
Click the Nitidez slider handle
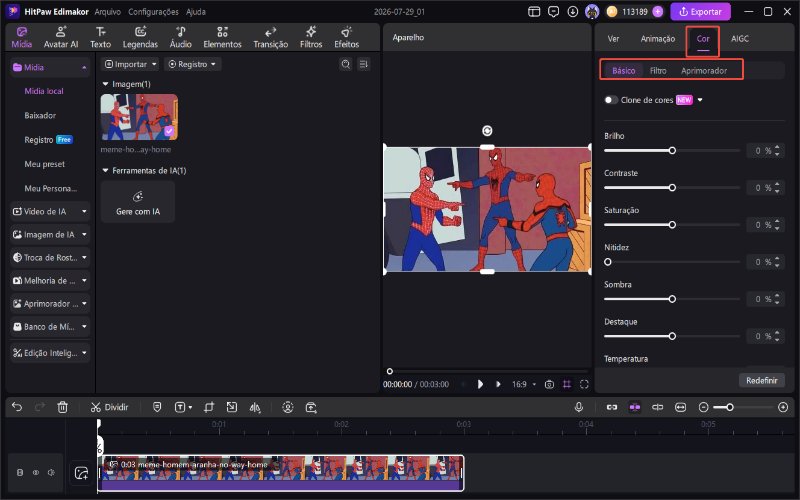(608, 262)
